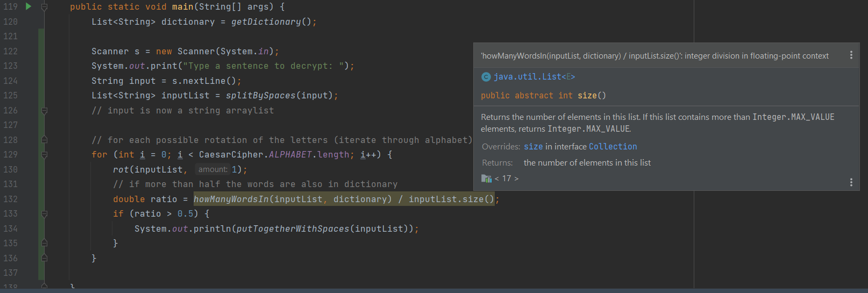
Task: Open the documentation popup's bottom three-dot menu
Action: tap(851, 182)
